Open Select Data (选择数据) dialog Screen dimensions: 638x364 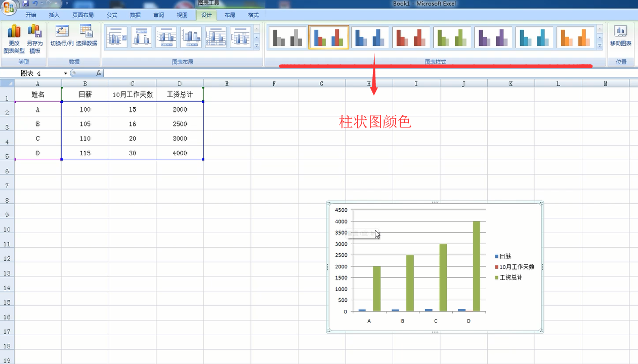[87, 35]
